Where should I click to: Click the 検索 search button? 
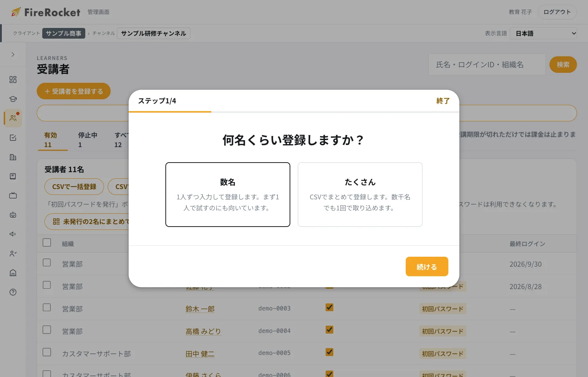point(563,65)
